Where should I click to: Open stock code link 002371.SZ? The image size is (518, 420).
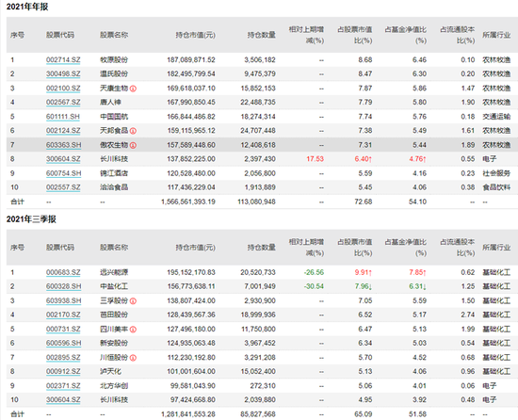63,386
